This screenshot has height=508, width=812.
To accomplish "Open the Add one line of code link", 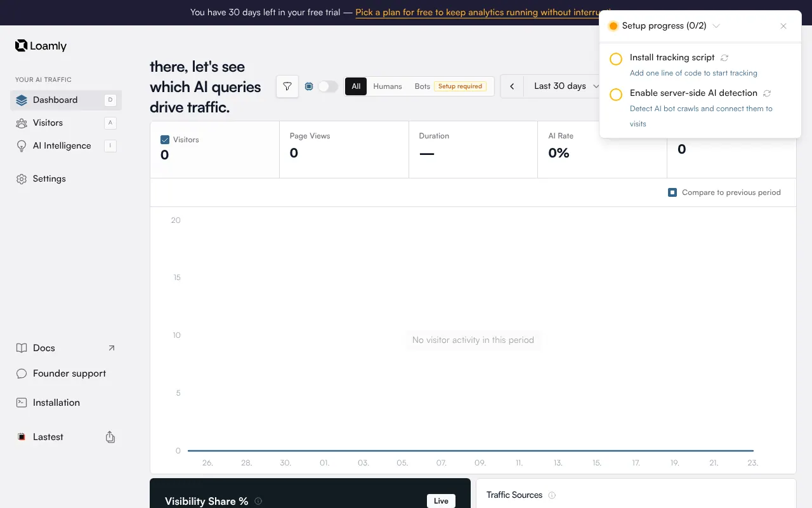I will coord(693,73).
